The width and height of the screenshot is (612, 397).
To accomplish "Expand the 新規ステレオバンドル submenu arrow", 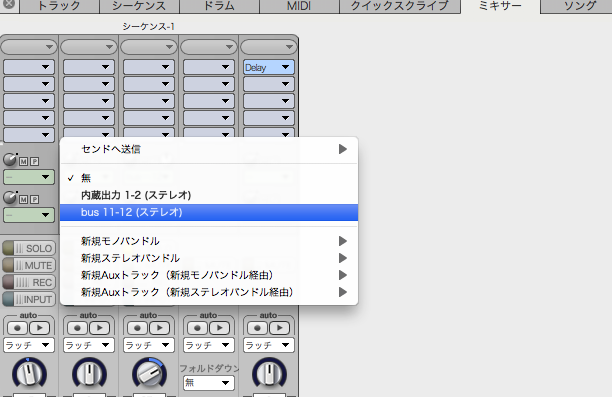I will (x=343, y=258).
